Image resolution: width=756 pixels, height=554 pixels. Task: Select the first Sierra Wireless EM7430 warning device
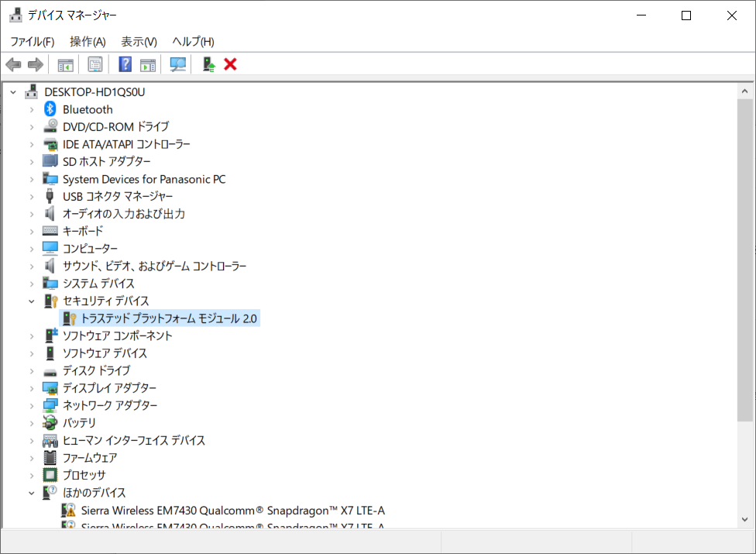pyautogui.click(x=232, y=510)
